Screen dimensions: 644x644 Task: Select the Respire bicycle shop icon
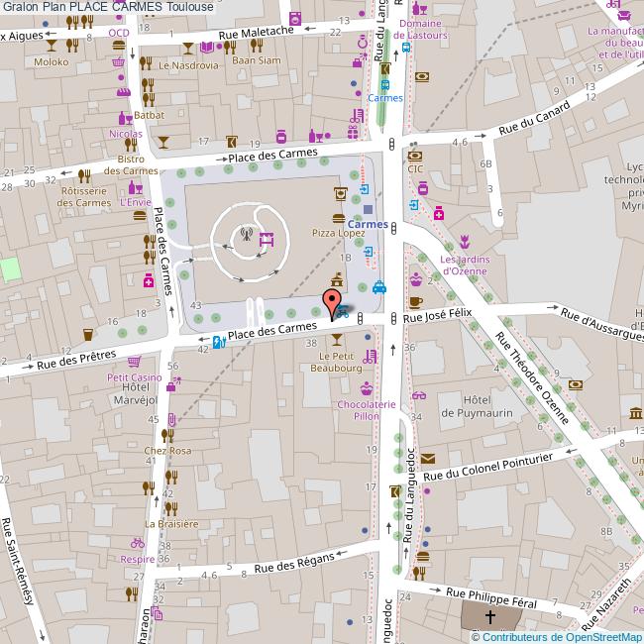(138, 543)
